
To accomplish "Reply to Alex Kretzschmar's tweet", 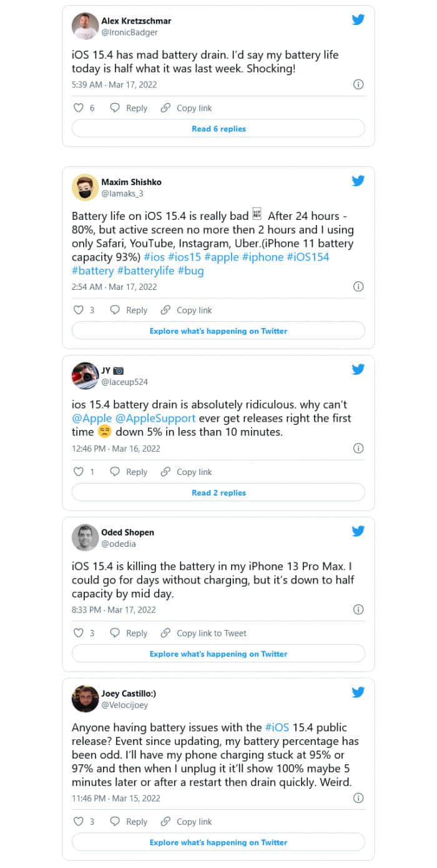I will (129, 108).
